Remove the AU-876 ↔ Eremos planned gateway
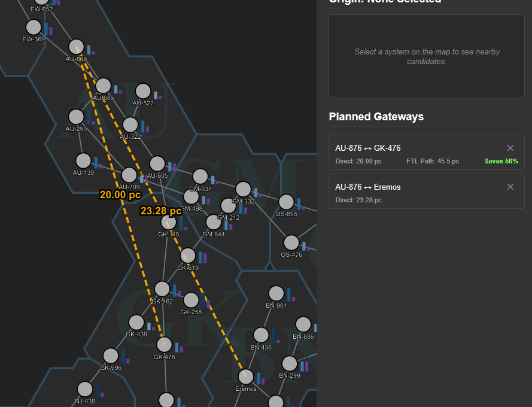 click(x=510, y=187)
